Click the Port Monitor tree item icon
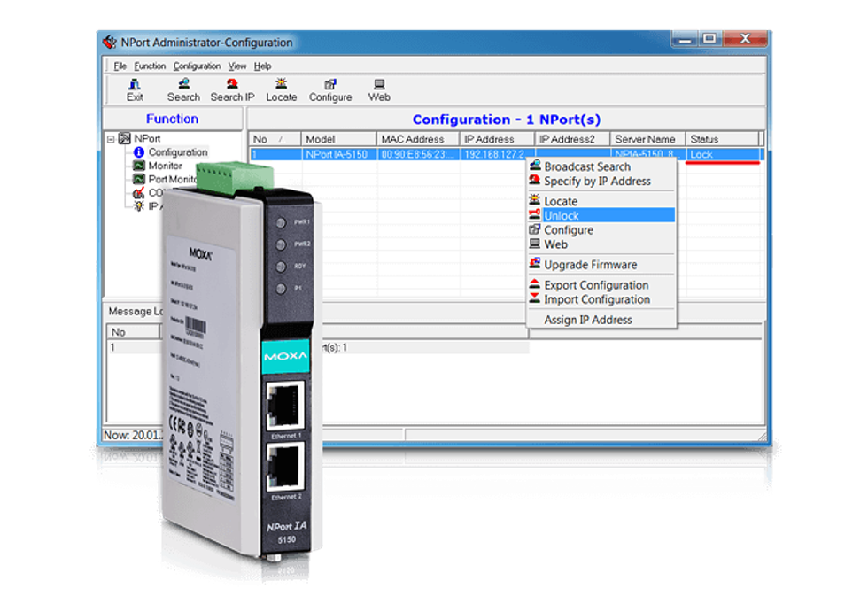 pos(139,179)
